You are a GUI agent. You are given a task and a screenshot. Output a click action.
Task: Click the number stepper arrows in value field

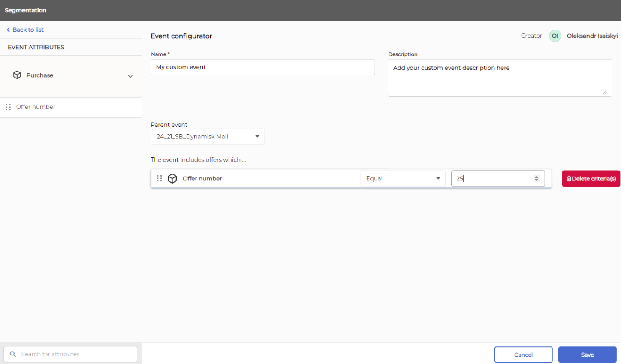pos(537,178)
